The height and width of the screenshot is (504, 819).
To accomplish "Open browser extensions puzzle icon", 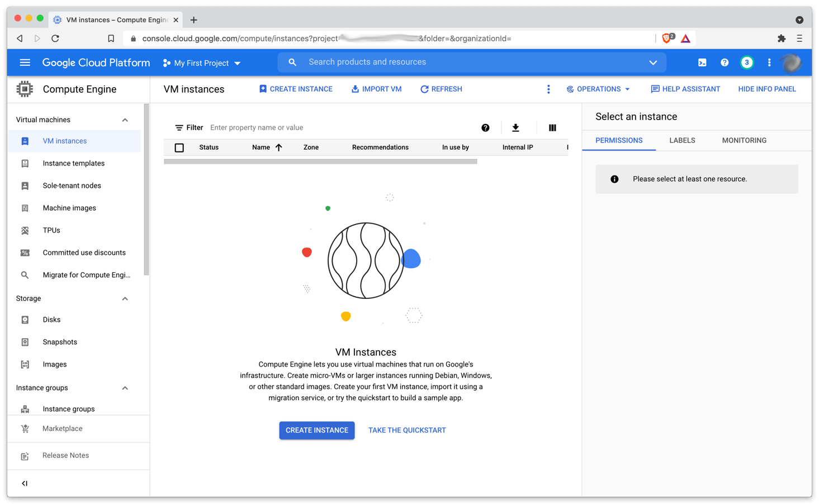I will [x=782, y=38].
